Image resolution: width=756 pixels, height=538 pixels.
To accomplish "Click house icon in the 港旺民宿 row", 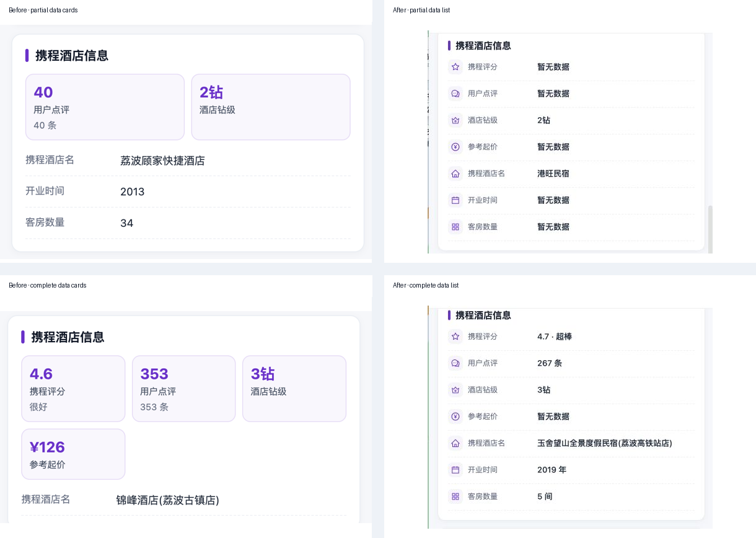I will coord(455,174).
